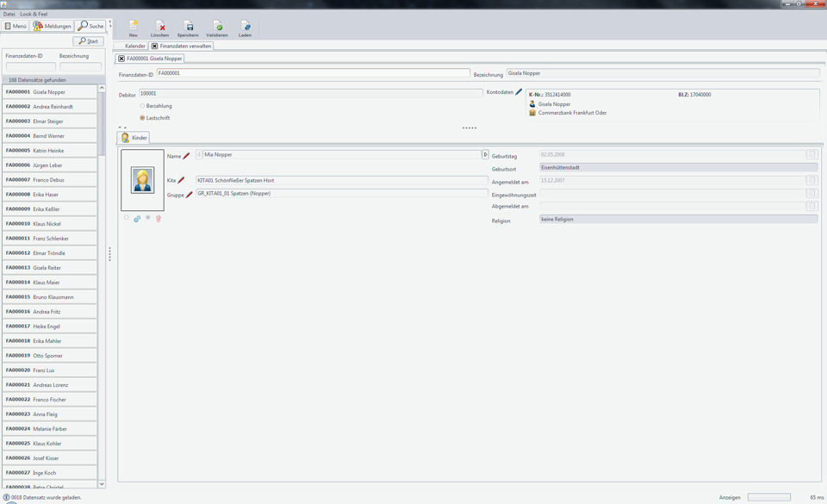827x504 pixels.
Task: Click the info icon in the status bar
Action: (6, 497)
